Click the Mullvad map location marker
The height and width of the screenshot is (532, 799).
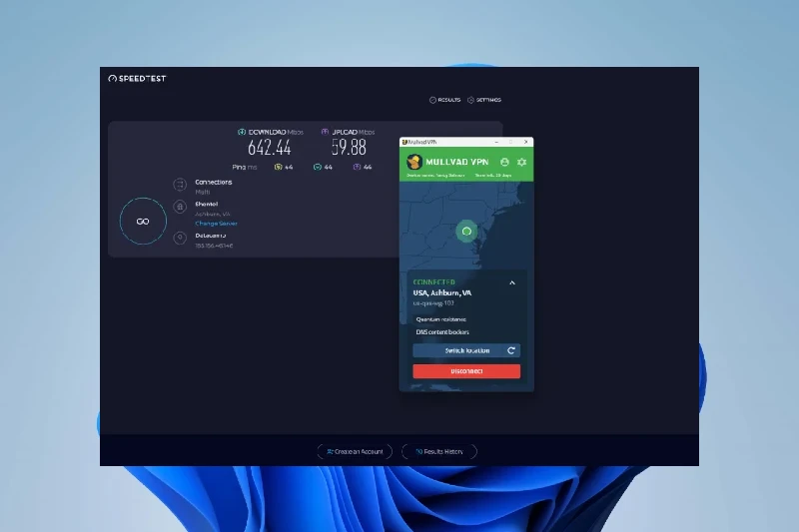click(466, 232)
